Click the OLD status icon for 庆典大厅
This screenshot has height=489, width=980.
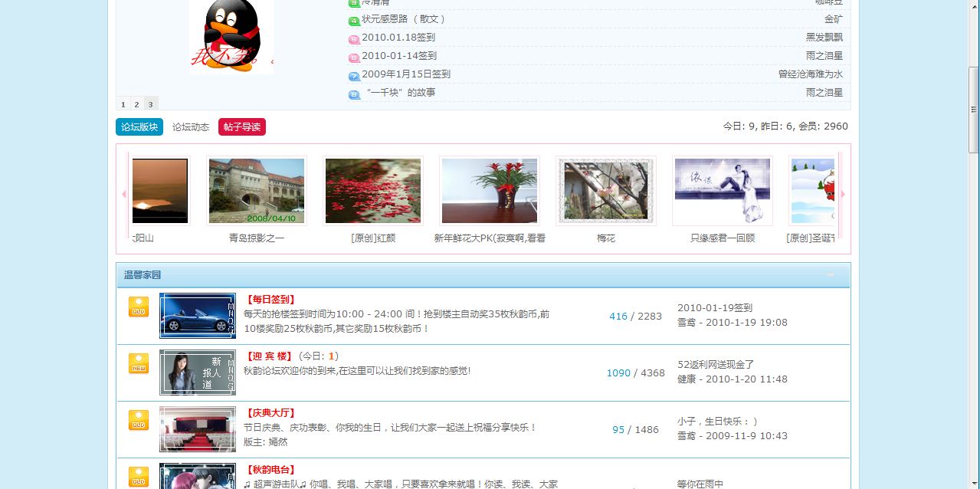point(139,420)
